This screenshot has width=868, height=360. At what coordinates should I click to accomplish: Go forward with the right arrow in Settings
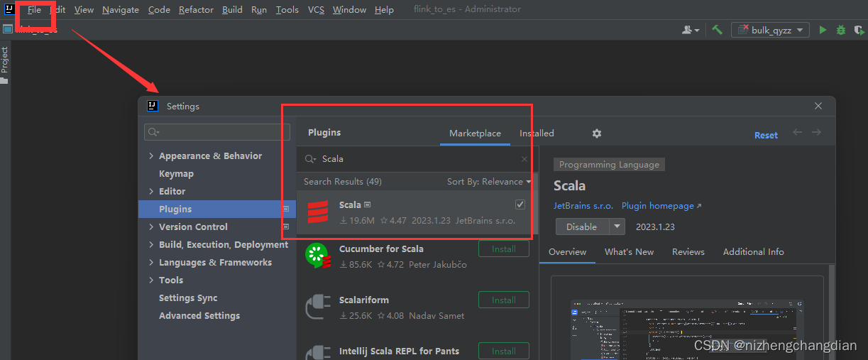pyautogui.click(x=816, y=132)
